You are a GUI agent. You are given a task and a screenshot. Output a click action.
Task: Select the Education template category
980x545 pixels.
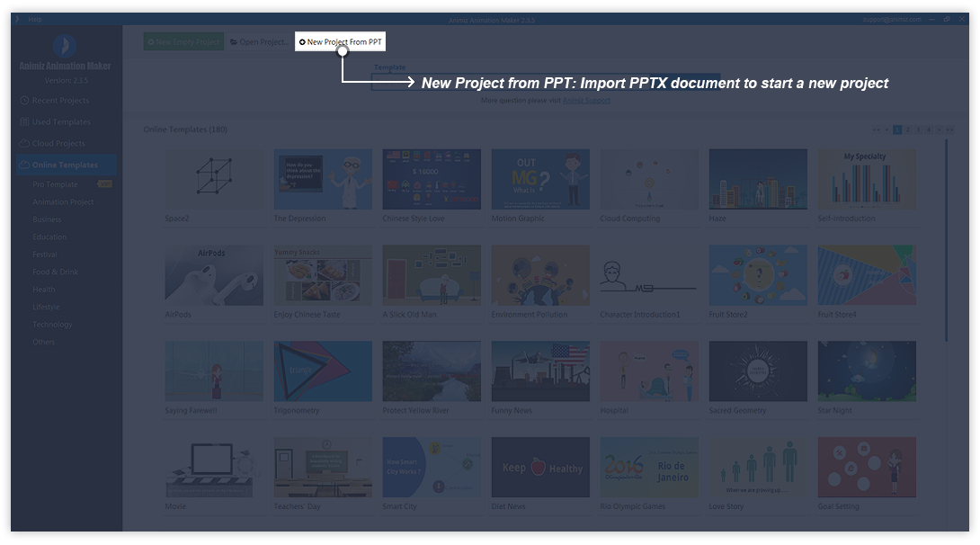(x=49, y=237)
